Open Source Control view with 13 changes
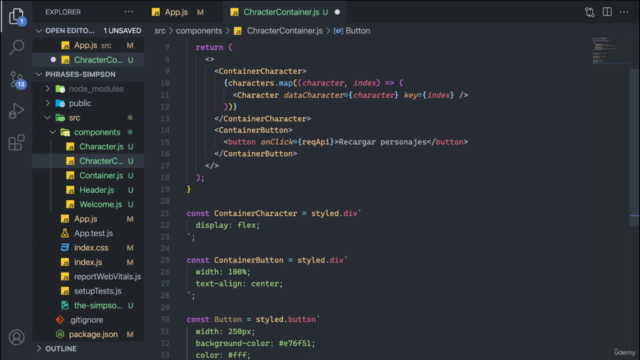The height and width of the screenshot is (360, 640). pos(17,80)
